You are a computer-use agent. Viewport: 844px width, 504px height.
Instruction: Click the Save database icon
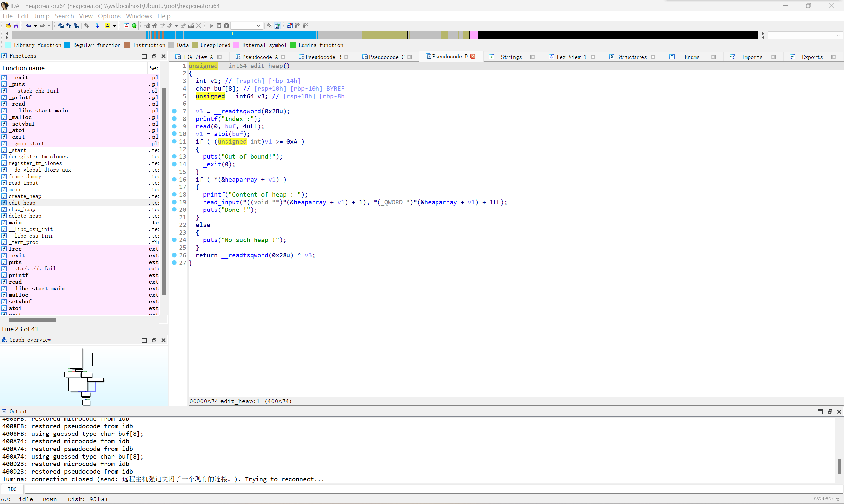pyautogui.click(x=16, y=26)
